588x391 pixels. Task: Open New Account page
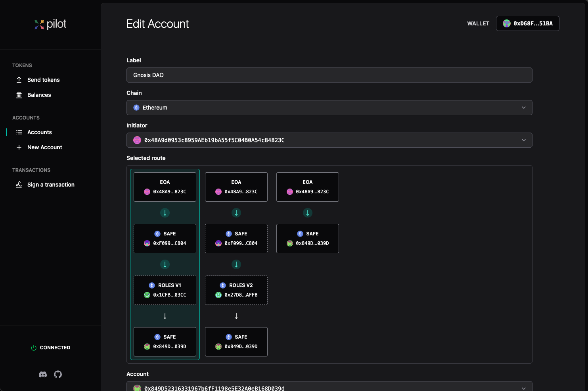click(x=44, y=147)
